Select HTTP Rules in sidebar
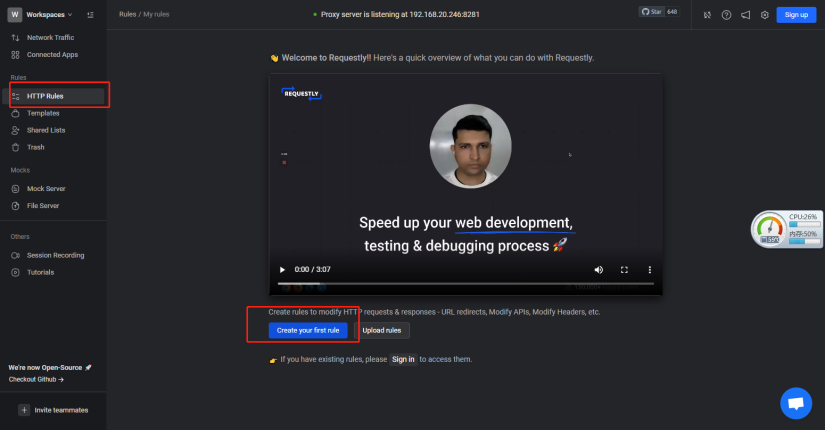This screenshot has height=430, width=825. point(54,96)
